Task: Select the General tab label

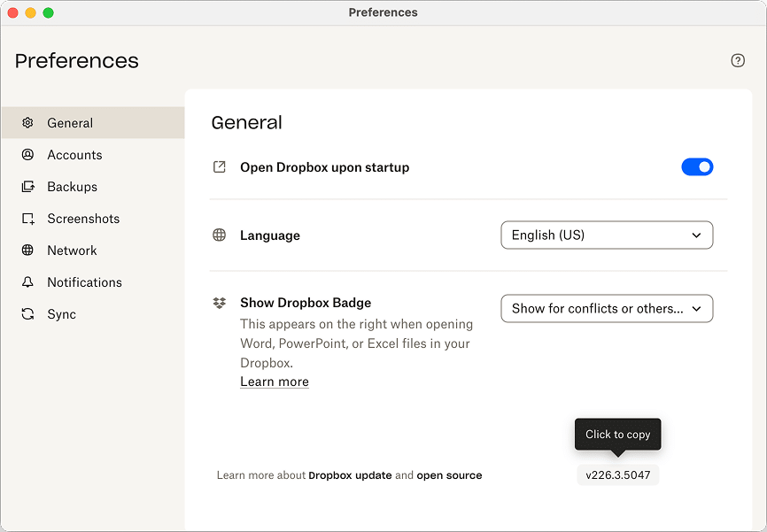Action: tap(70, 123)
